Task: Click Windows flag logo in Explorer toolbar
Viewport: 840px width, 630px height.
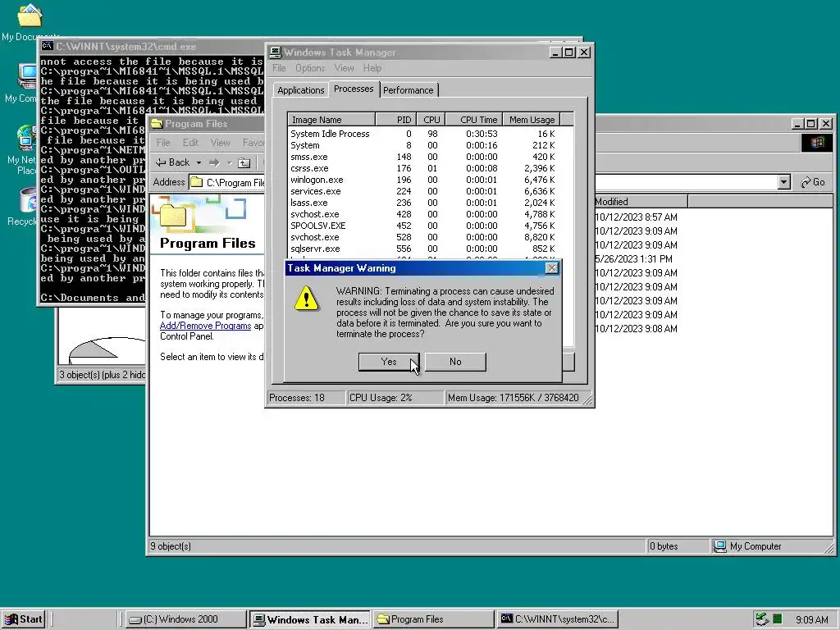Action: 817,143
